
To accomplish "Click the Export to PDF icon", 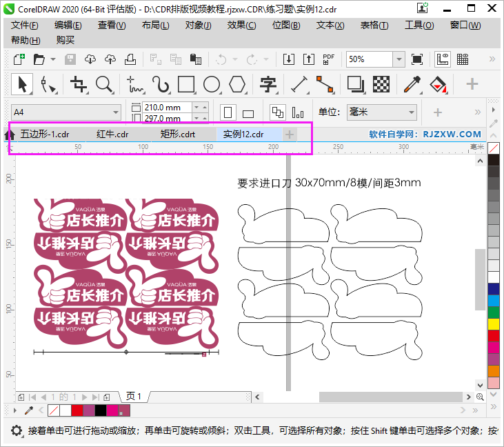I will (329, 59).
